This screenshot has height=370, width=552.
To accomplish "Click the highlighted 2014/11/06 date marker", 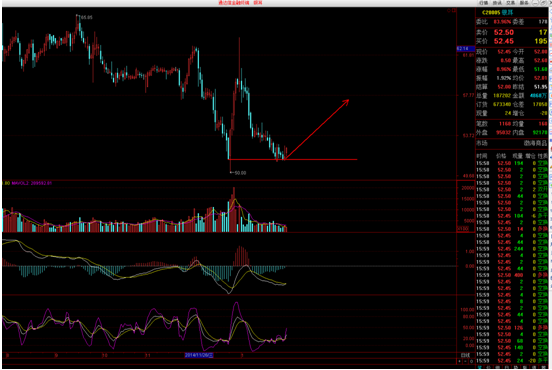I will pyautogui.click(x=199, y=356).
